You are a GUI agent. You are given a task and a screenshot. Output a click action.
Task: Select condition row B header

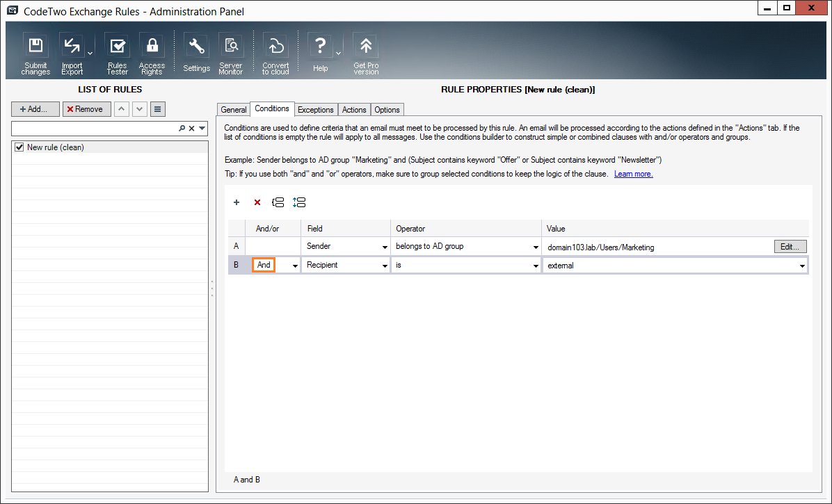(236, 265)
